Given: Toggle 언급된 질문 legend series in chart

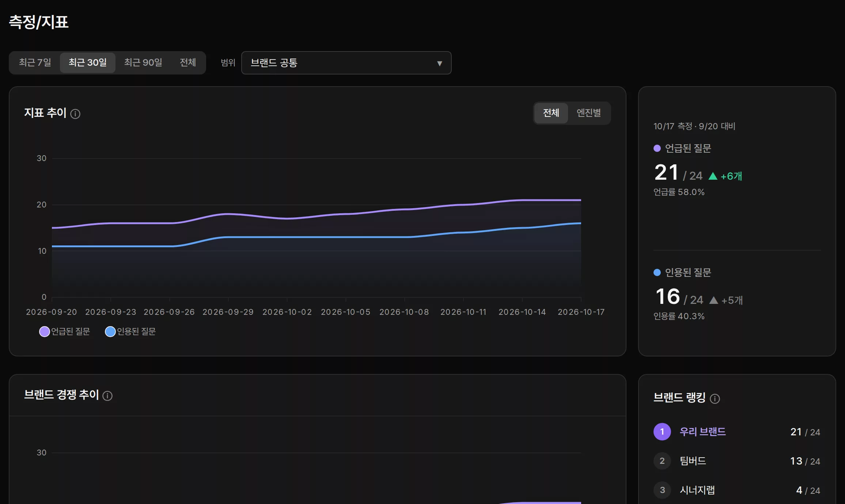Looking at the screenshot, I should (x=65, y=332).
